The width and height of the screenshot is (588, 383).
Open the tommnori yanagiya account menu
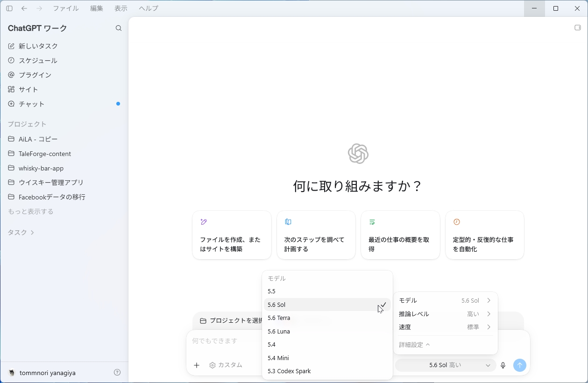point(42,373)
